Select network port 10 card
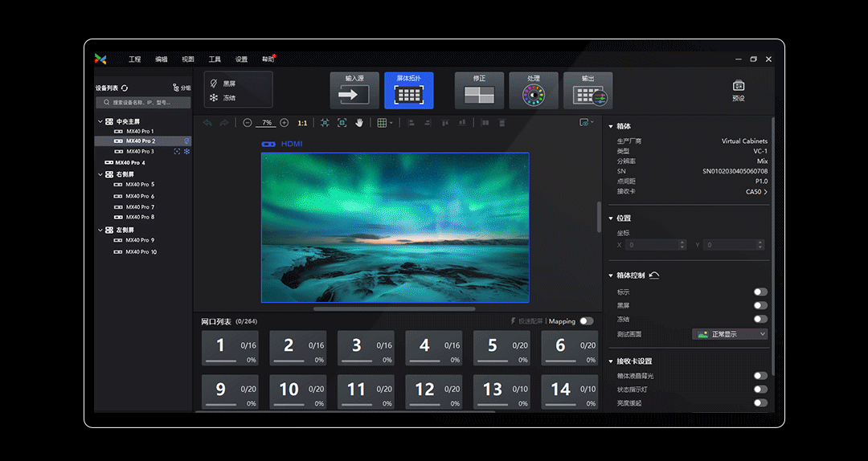This screenshot has width=868, height=461. point(298,391)
